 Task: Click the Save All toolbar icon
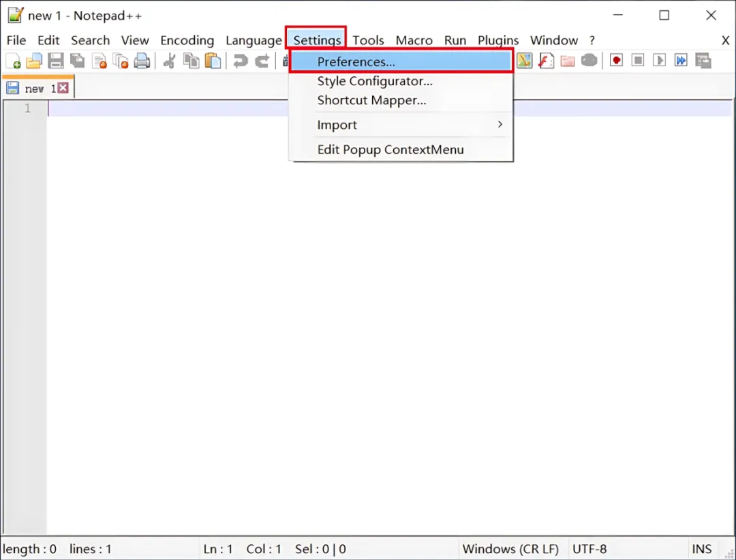(78, 61)
